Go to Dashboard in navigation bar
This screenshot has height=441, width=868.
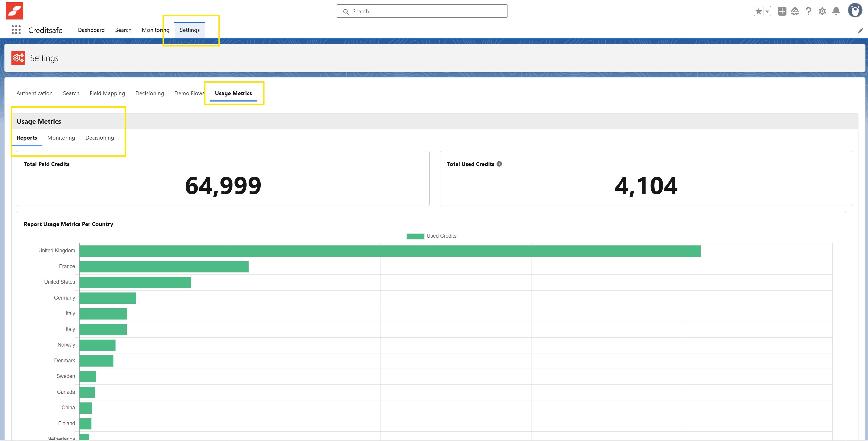click(x=91, y=30)
